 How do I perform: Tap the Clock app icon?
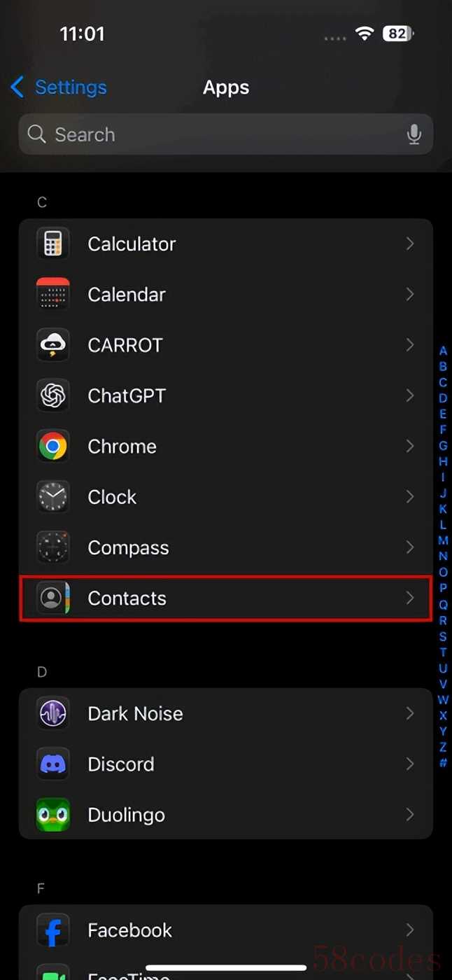(53, 497)
